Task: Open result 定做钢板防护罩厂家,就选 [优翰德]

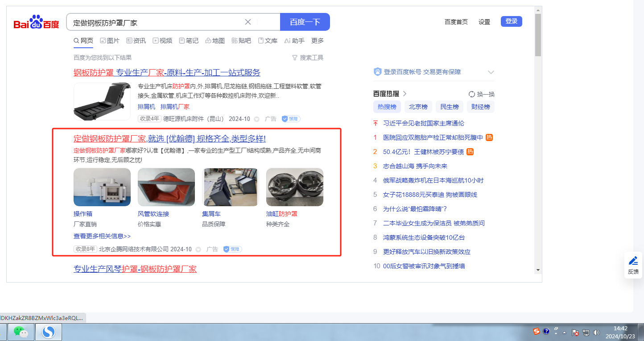Action: tap(169, 138)
